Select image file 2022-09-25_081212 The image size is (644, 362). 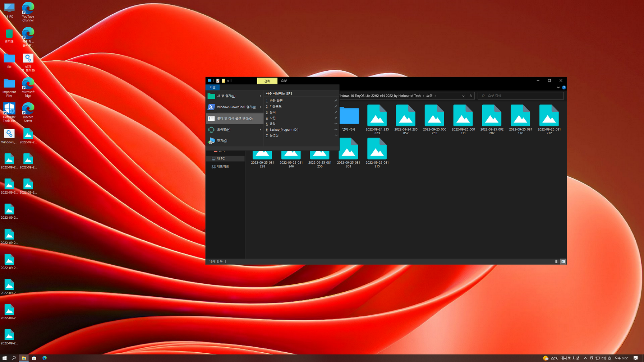click(x=549, y=120)
